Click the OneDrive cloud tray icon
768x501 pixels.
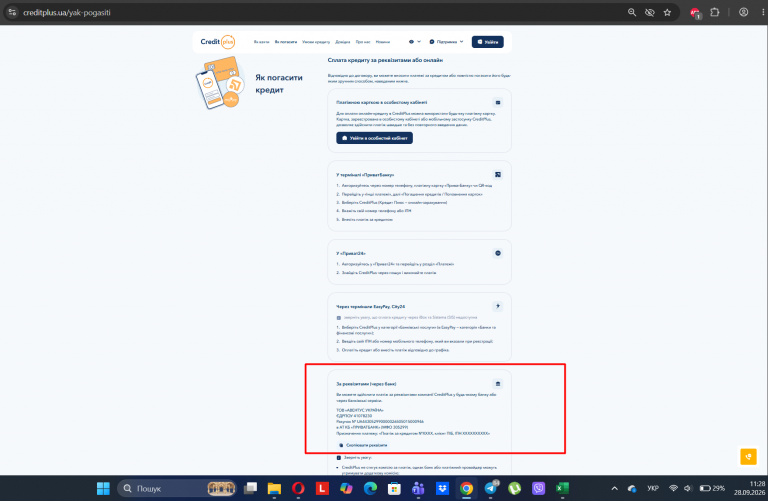pos(632,488)
